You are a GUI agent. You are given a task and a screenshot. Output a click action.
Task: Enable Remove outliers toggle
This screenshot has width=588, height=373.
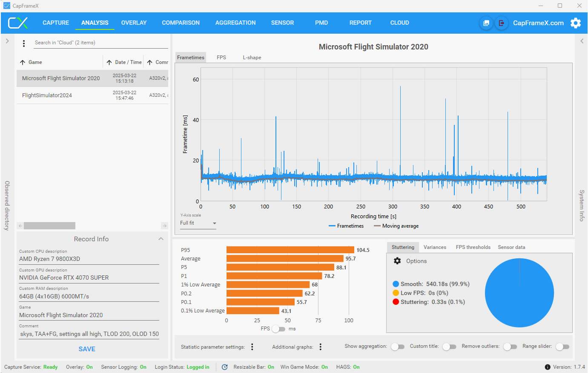pos(510,347)
